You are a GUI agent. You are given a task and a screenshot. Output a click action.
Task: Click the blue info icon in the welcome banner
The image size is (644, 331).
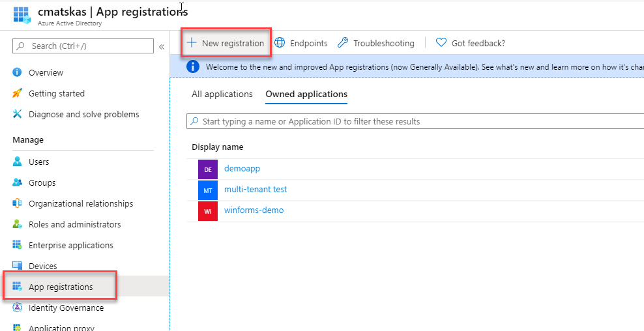click(x=193, y=66)
